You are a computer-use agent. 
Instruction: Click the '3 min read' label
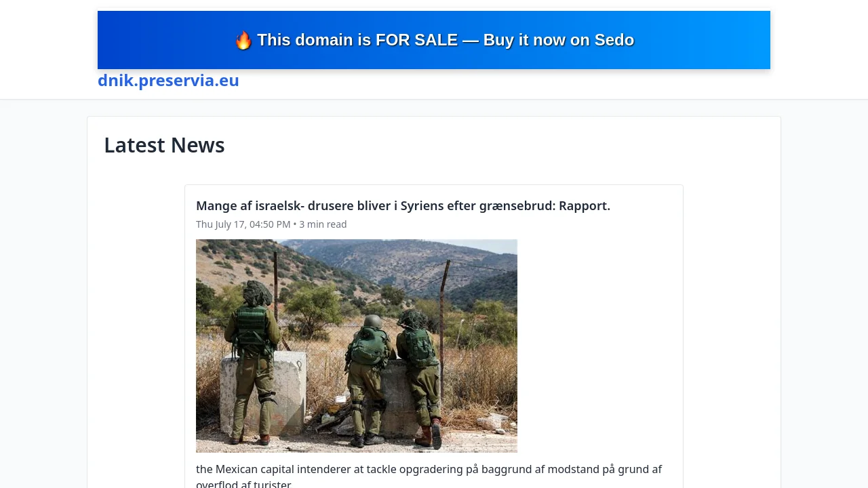323,224
